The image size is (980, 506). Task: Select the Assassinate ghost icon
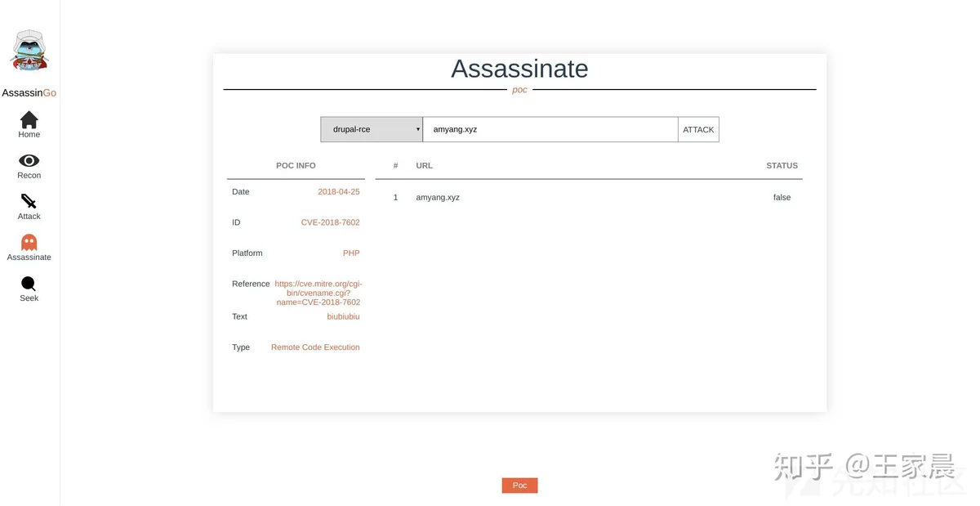[29, 243]
